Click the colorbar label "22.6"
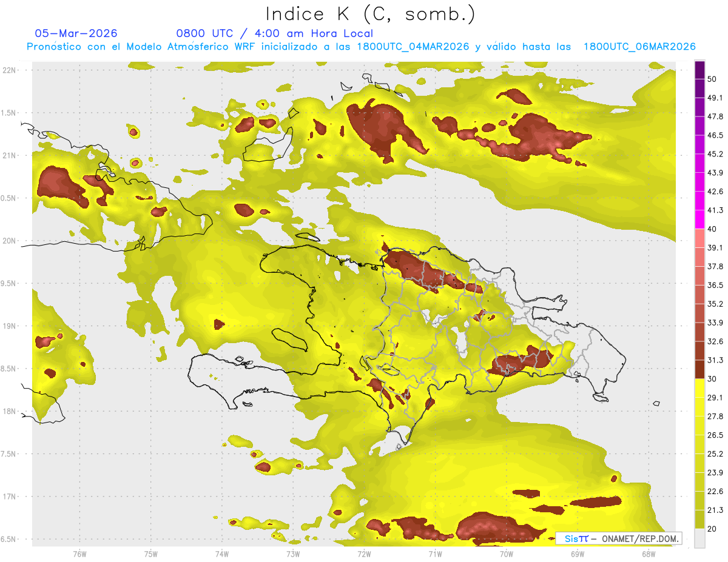The width and height of the screenshot is (728, 562). [715, 492]
